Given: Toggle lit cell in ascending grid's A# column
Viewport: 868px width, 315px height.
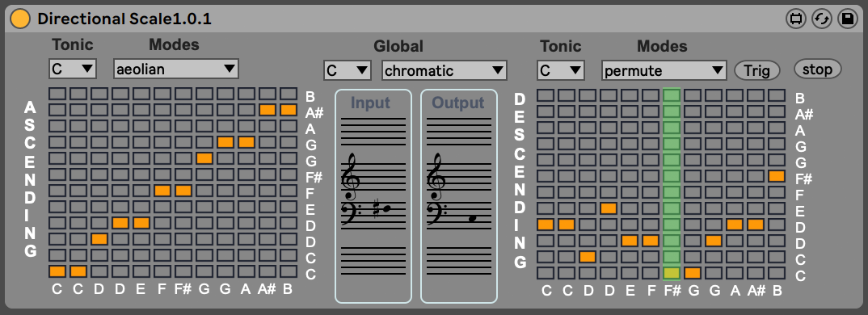Looking at the screenshot, I should coord(268,110).
